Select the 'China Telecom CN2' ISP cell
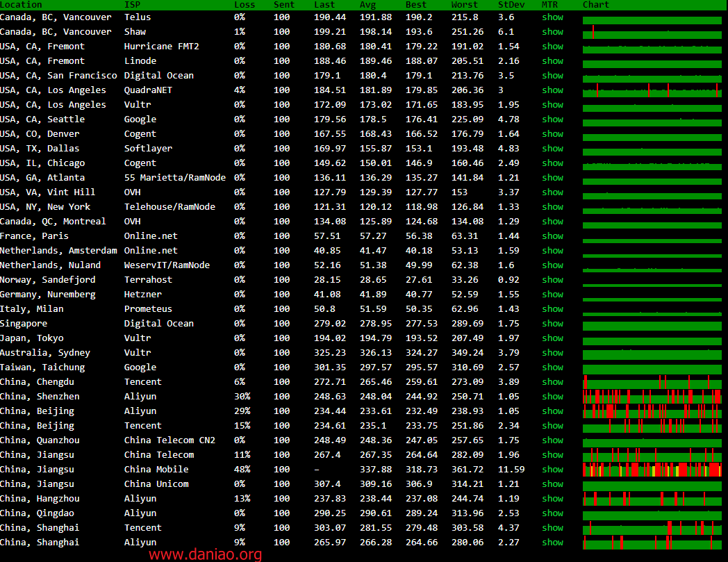This screenshot has height=562, width=728. coord(169,440)
